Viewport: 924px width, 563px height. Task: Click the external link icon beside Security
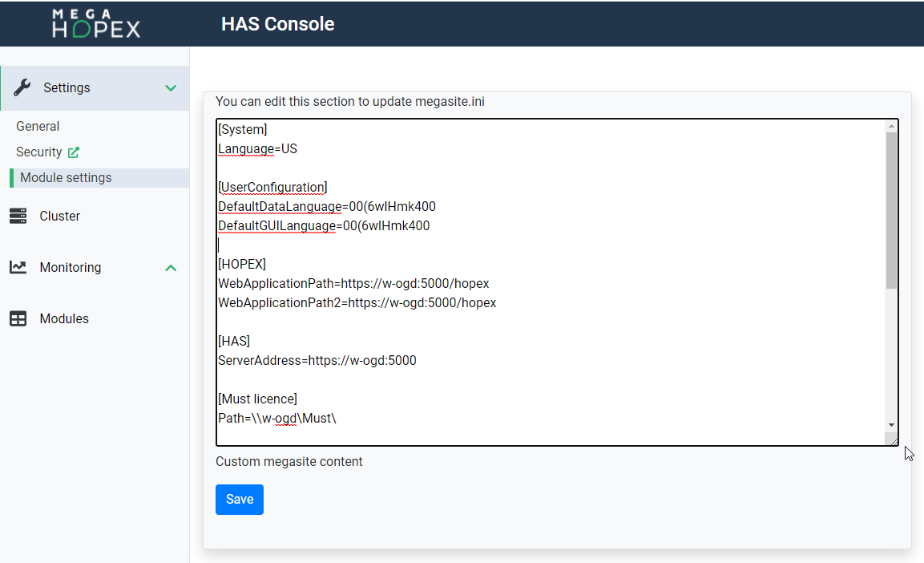[74, 152]
